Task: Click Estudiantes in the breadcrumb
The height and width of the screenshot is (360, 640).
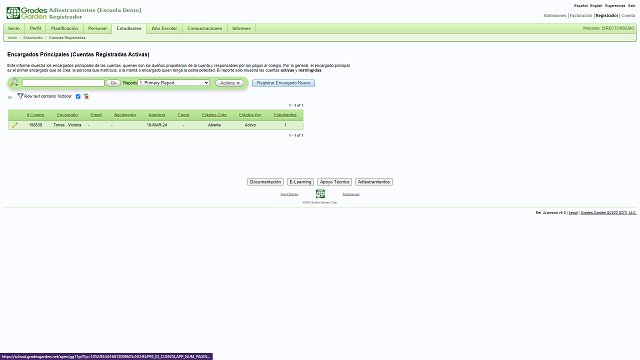Action: [33, 38]
